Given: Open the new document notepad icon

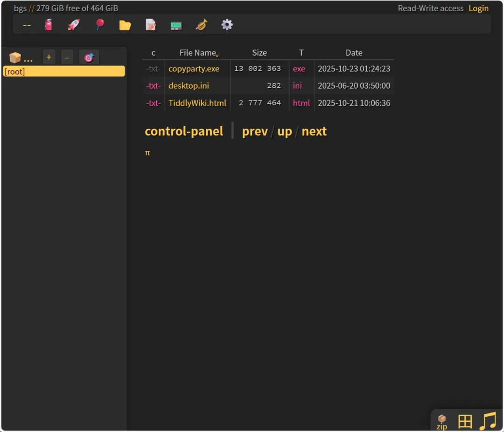Looking at the screenshot, I should click(x=150, y=25).
